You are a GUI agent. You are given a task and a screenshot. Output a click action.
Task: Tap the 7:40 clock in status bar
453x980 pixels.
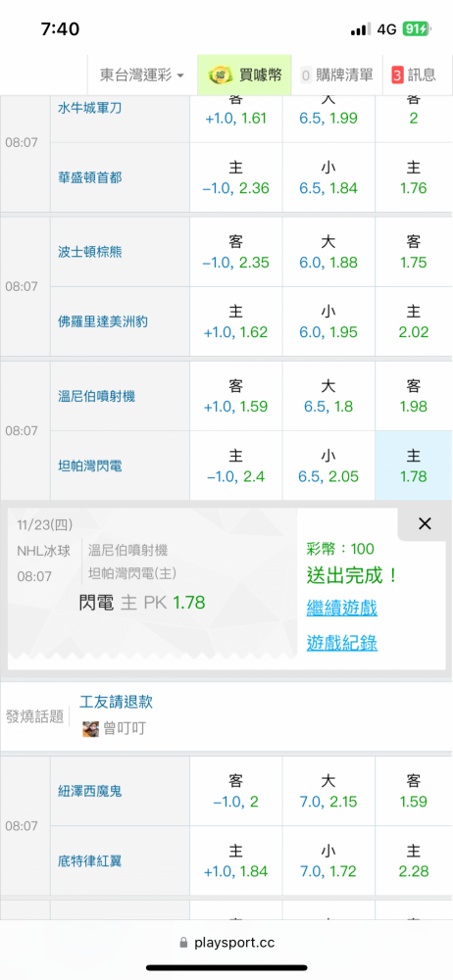pyautogui.click(x=60, y=29)
